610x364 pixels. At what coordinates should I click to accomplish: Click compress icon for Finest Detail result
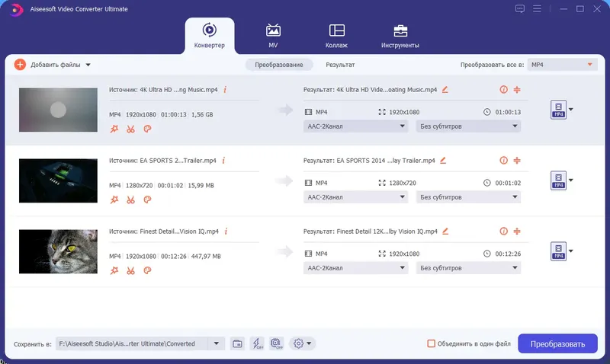tap(517, 231)
